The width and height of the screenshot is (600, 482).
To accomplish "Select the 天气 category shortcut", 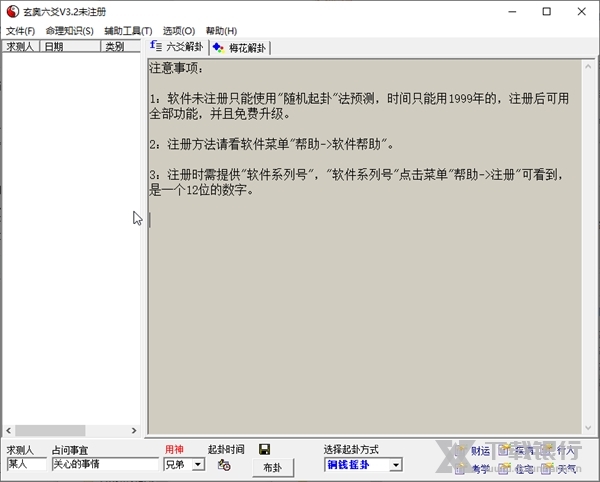I will 560,469.
